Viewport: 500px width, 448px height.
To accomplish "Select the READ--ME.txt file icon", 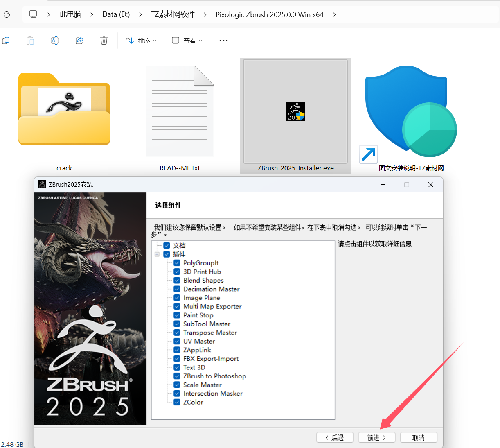I will (180, 111).
